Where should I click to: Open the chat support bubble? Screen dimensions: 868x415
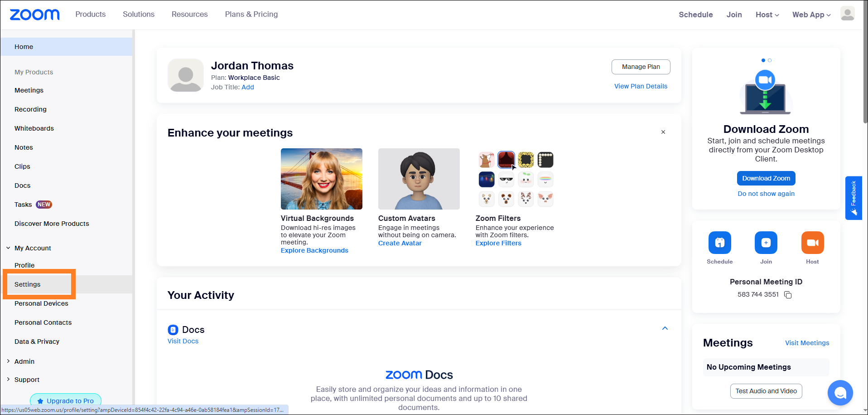pos(840,393)
